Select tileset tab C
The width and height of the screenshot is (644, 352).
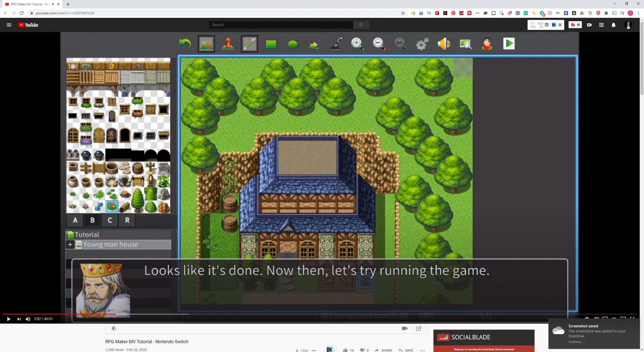click(x=110, y=220)
